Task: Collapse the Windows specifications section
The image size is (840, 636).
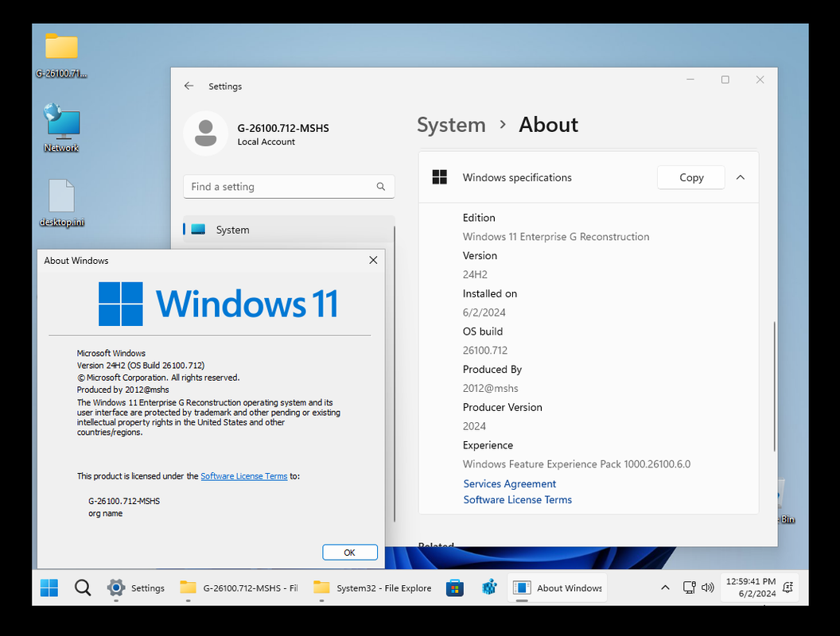Action: 741,177
